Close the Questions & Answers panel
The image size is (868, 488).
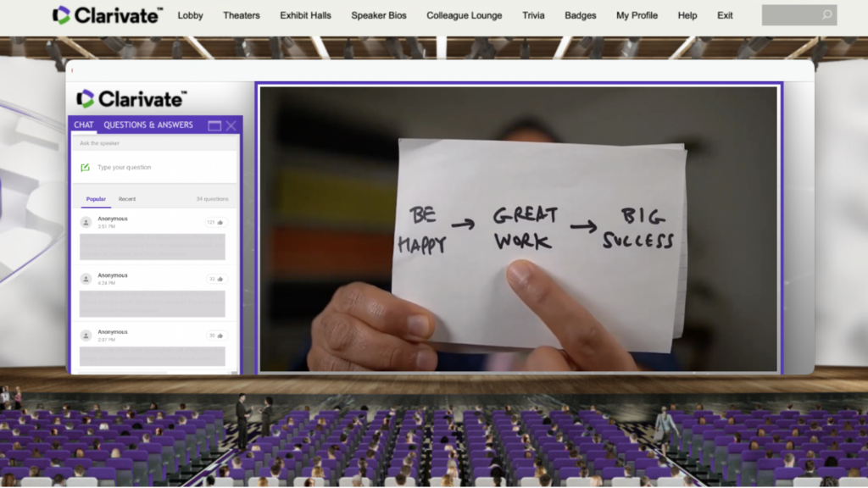[231, 125]
